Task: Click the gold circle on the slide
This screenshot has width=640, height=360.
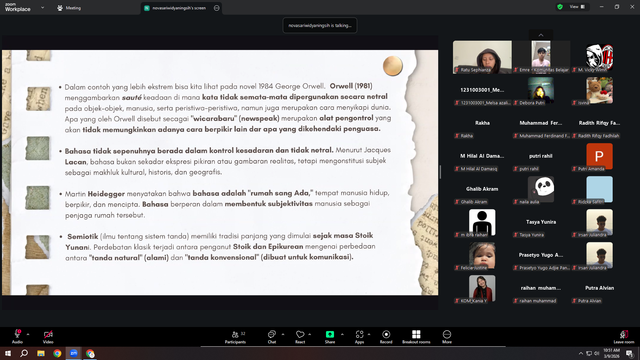Action: point(393,66)
